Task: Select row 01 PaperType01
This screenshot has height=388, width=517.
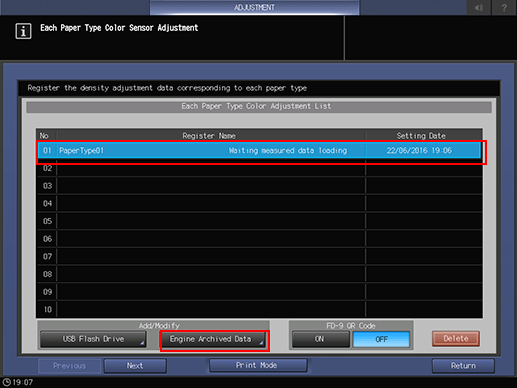Action: coord(259,151)
